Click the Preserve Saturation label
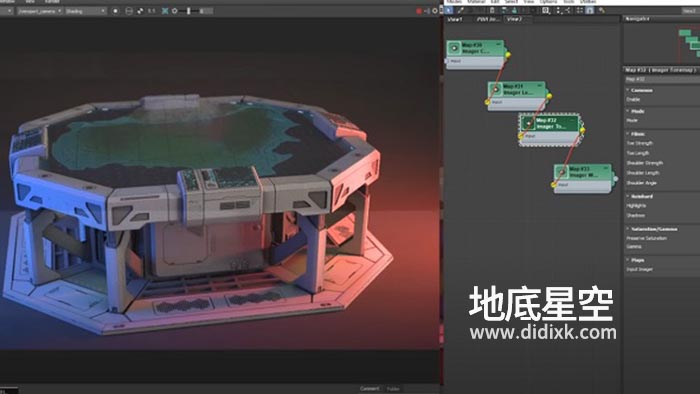This screenshot has height=394, width=700. 646,238
